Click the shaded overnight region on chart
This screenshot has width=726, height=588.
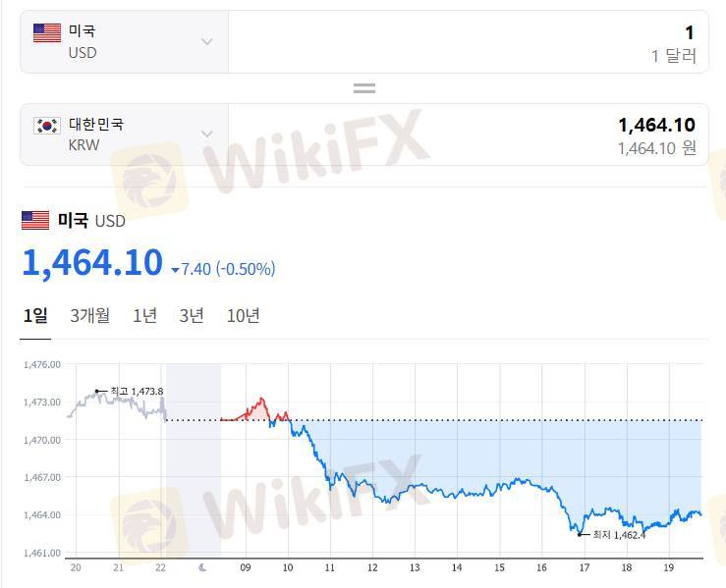[194, 460]
